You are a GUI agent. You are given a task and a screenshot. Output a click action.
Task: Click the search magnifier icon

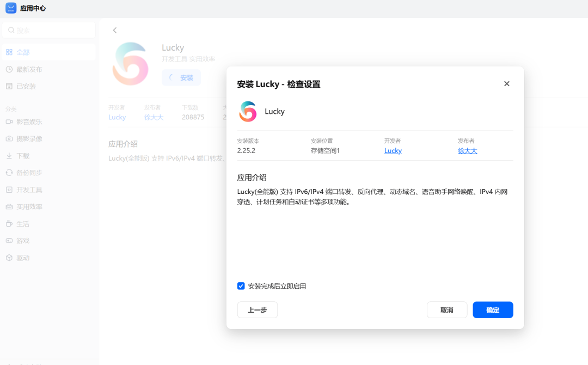[11, 30]
